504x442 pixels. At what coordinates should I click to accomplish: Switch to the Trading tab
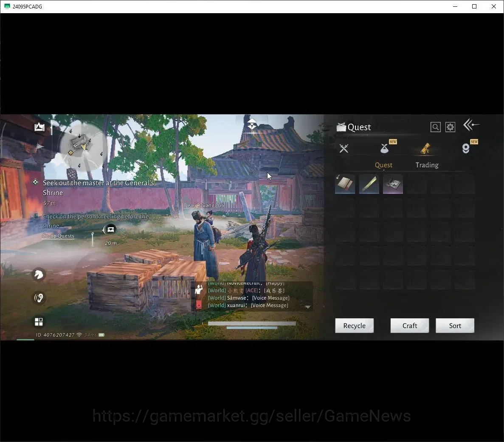click(427, 165)
